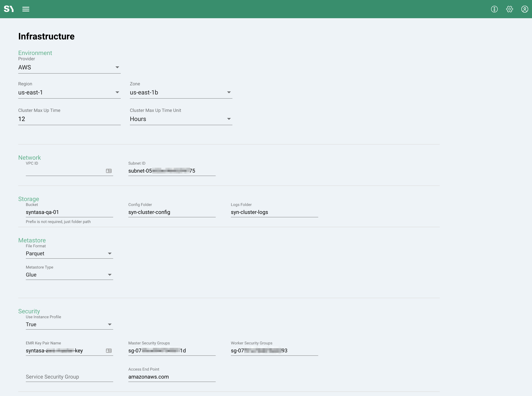Click the Access End Point field
This screenshot has width=532, height=396.
(x=172, y=377)
